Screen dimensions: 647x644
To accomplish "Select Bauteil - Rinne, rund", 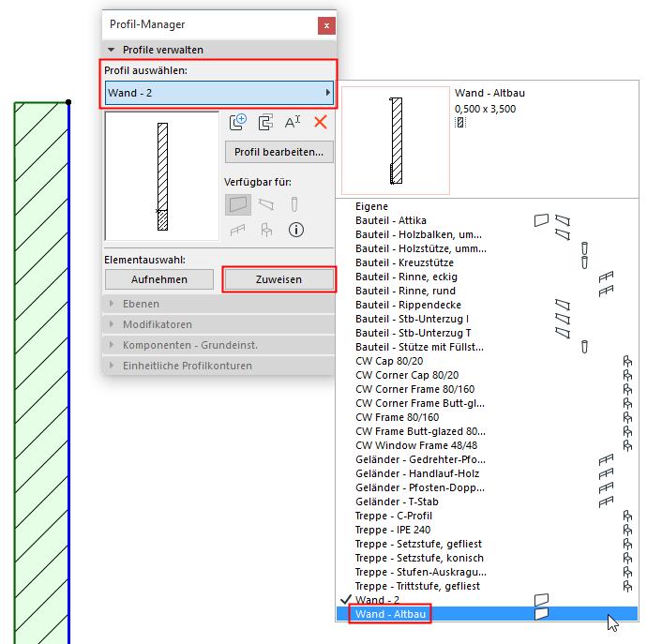I will (487, 291).
